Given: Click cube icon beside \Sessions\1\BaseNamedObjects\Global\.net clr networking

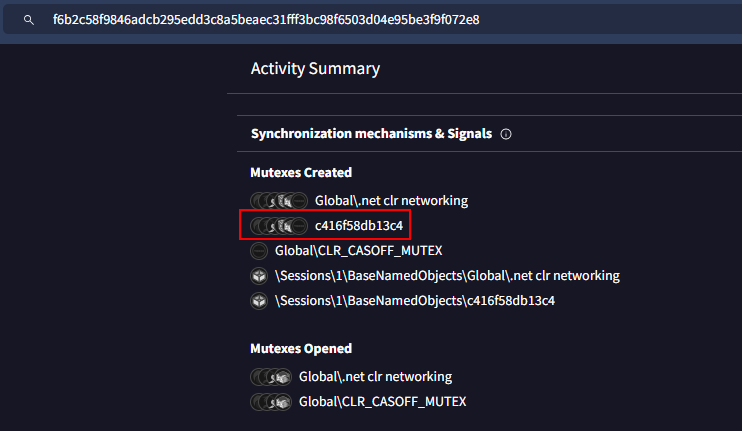Looking at the screenshot, I should pos(259,276).
